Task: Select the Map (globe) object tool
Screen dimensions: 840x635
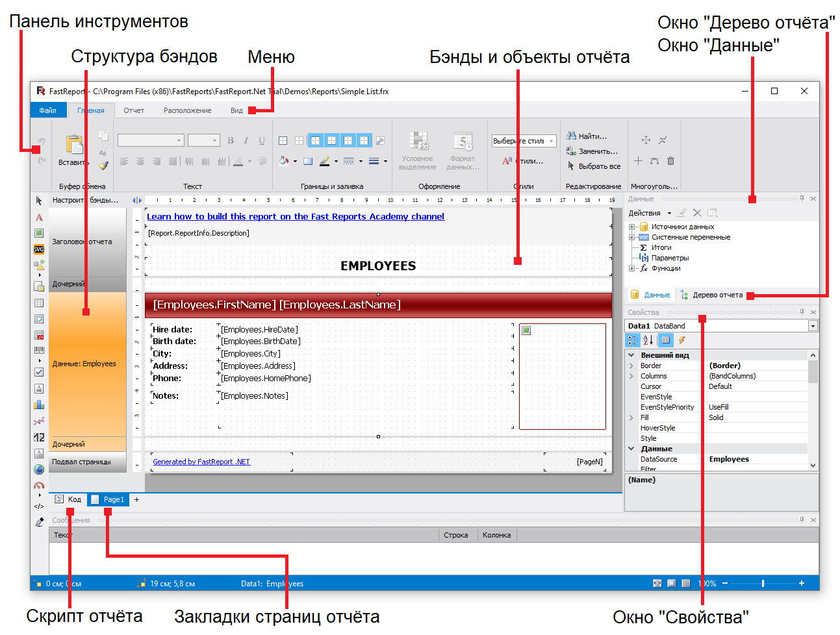Action: (x=39, y=469)
